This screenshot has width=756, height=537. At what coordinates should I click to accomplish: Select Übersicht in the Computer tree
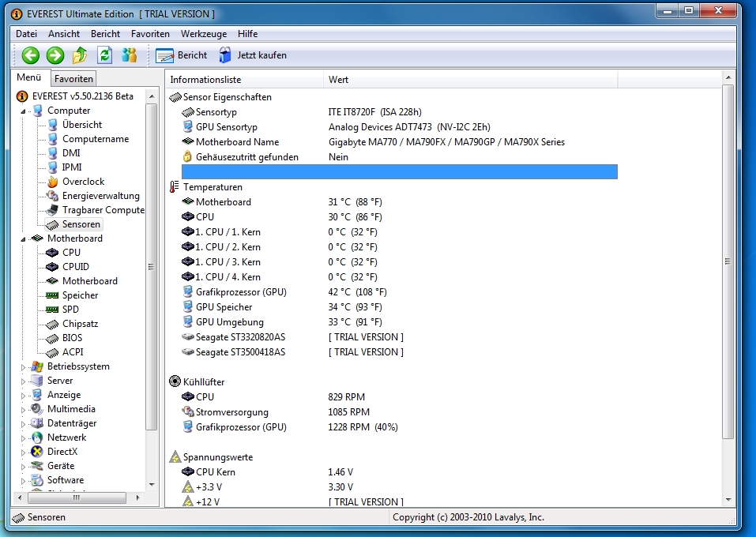tap(82, 125)
